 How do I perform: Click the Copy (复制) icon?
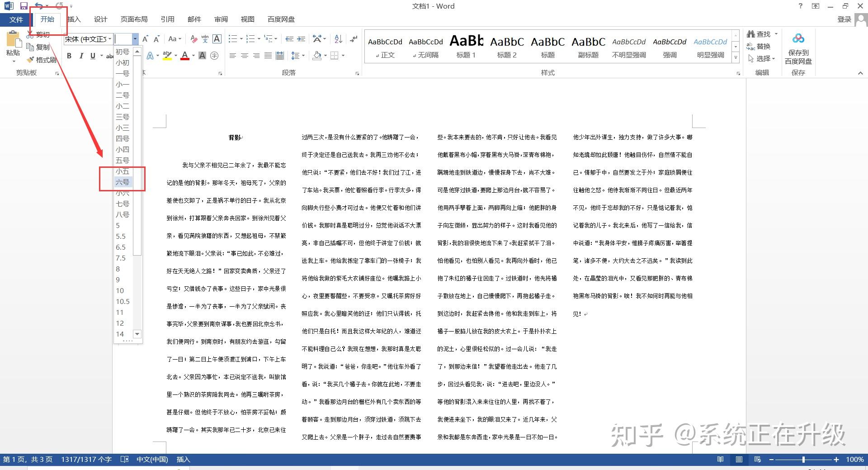pyautogui.click(x=30, y=47)
